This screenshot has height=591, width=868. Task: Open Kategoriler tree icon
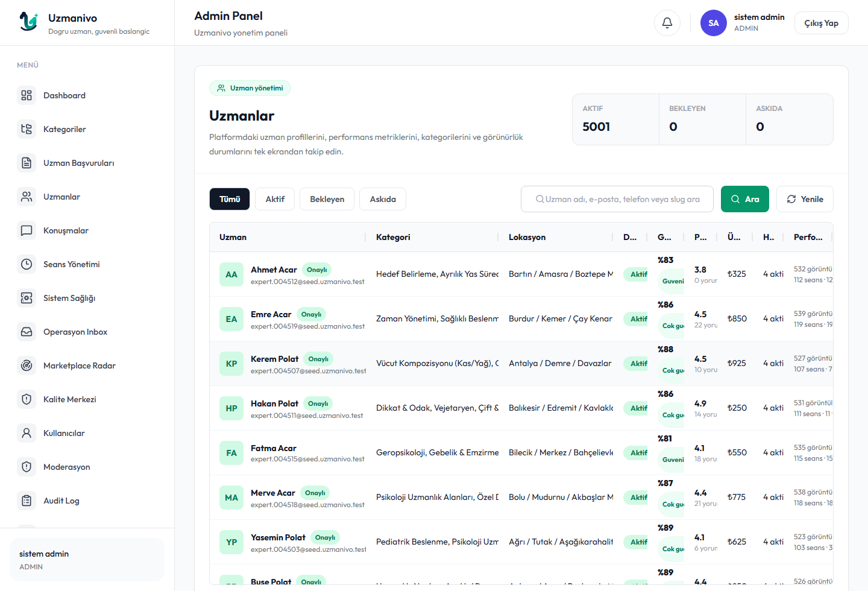point(27,129)
